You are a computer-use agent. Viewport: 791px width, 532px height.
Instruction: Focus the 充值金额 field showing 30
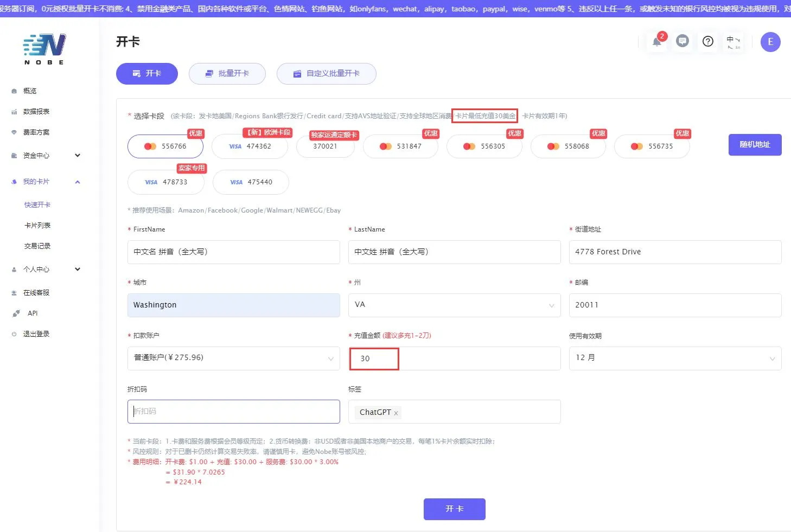(455, 358)
